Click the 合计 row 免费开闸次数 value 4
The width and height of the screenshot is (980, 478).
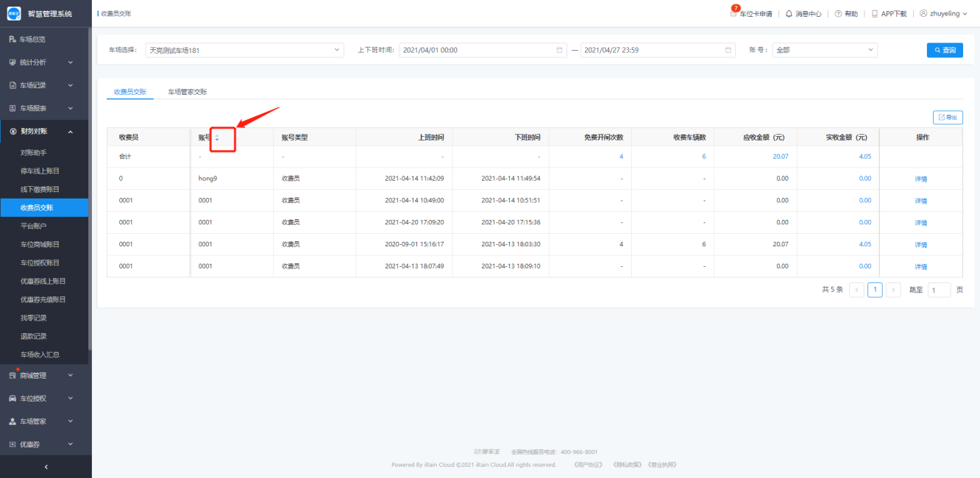[621, 157]
